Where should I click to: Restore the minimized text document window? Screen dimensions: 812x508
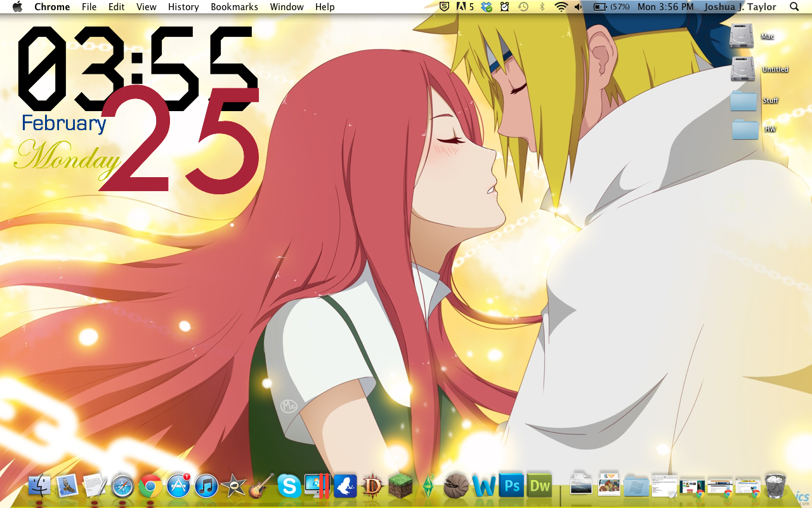tap(664, 486)
